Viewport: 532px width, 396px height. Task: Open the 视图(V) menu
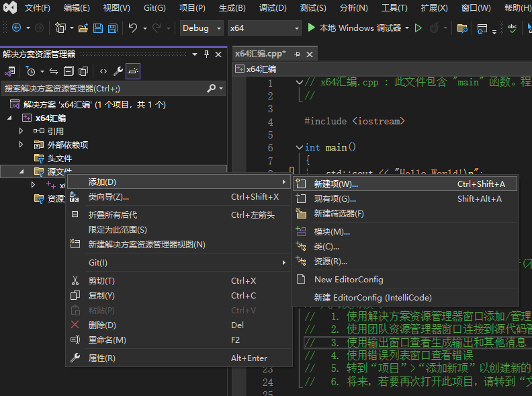117,8
